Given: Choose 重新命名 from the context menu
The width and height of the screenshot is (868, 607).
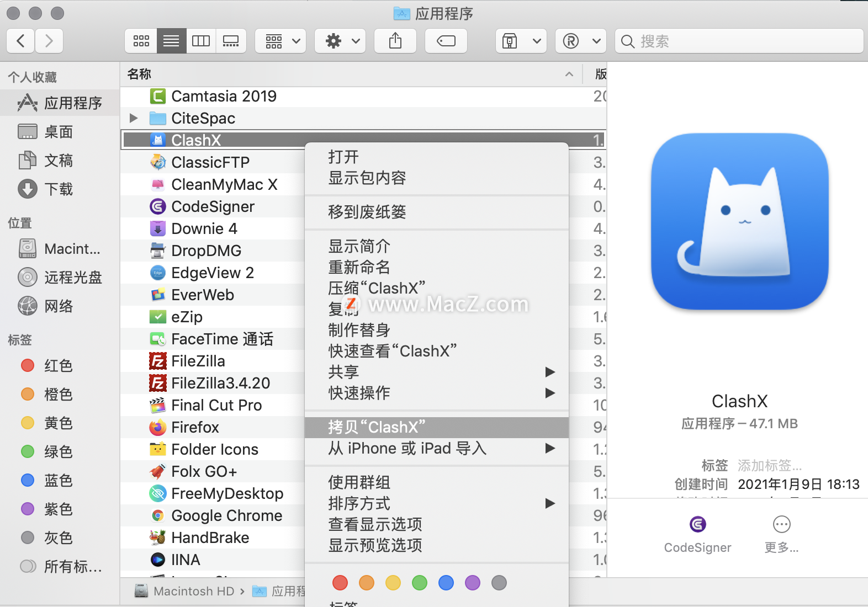Looking at the screenshot, I should [x=437, y=267].
